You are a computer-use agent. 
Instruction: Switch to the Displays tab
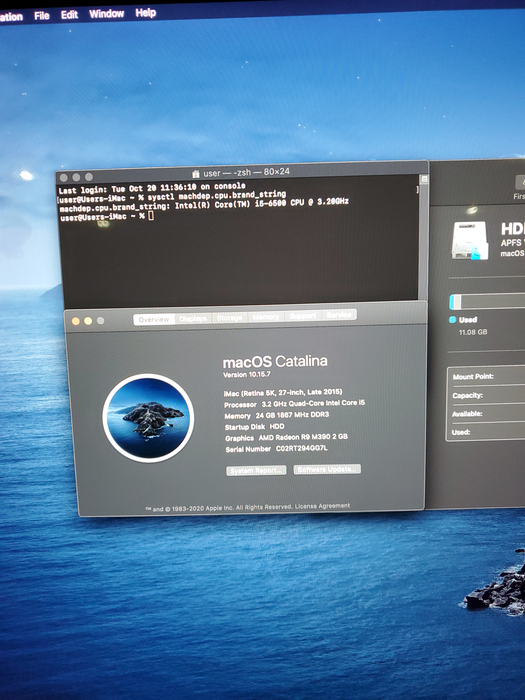(193, 318)
